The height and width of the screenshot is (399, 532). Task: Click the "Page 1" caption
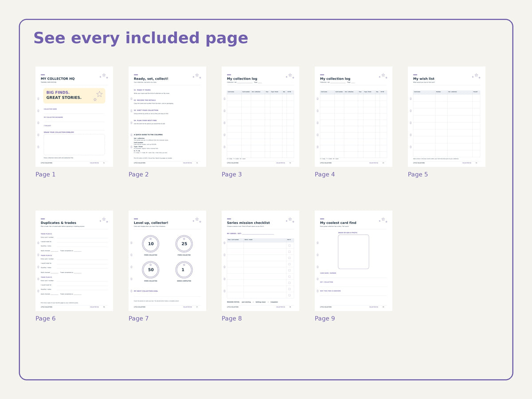pyautogui.click(x=46, y=175)
